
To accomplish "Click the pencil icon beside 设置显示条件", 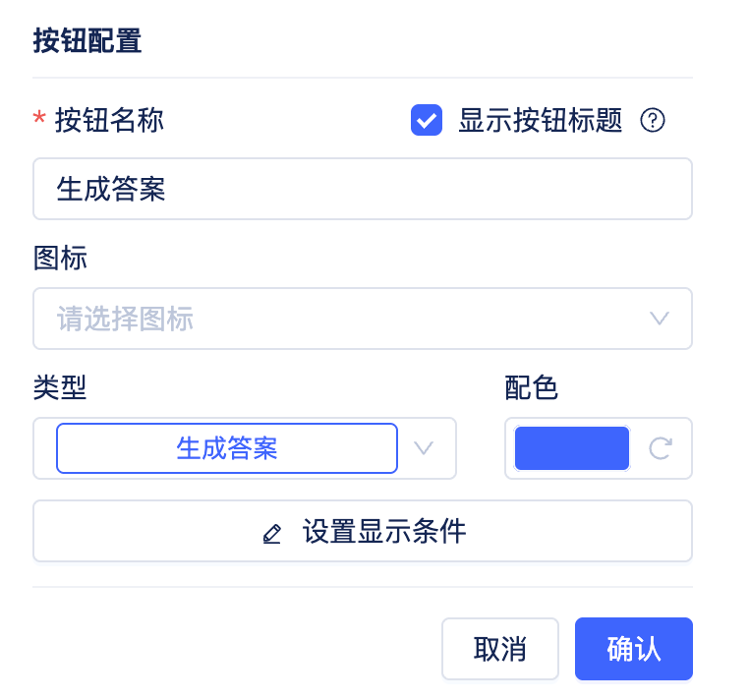I will point(272,534).
